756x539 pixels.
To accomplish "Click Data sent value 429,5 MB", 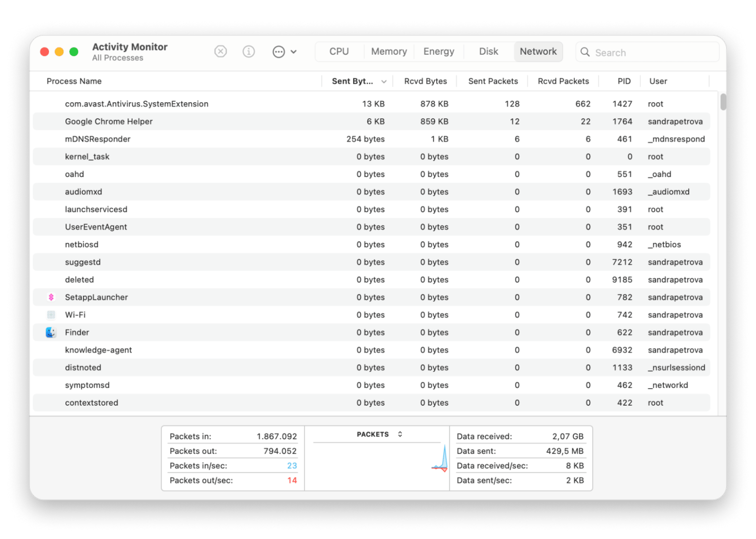I will (565, 451).
